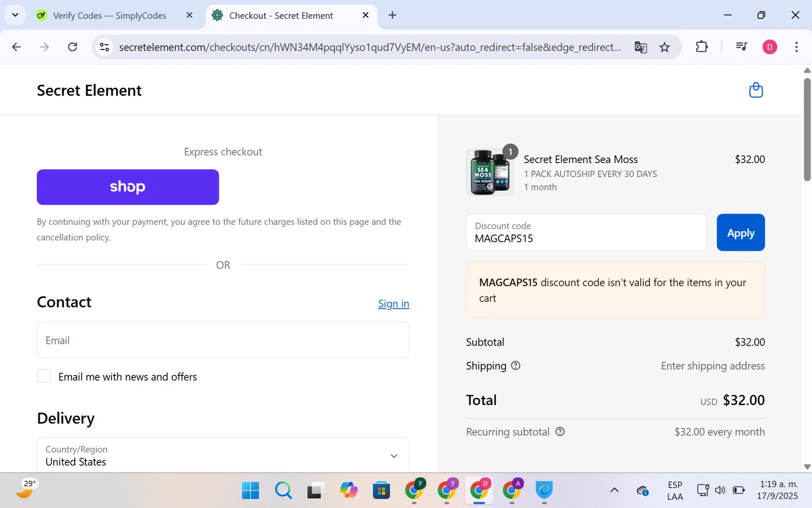Reload the checkout page
The image size is (812, 508).
coord(73,47)
